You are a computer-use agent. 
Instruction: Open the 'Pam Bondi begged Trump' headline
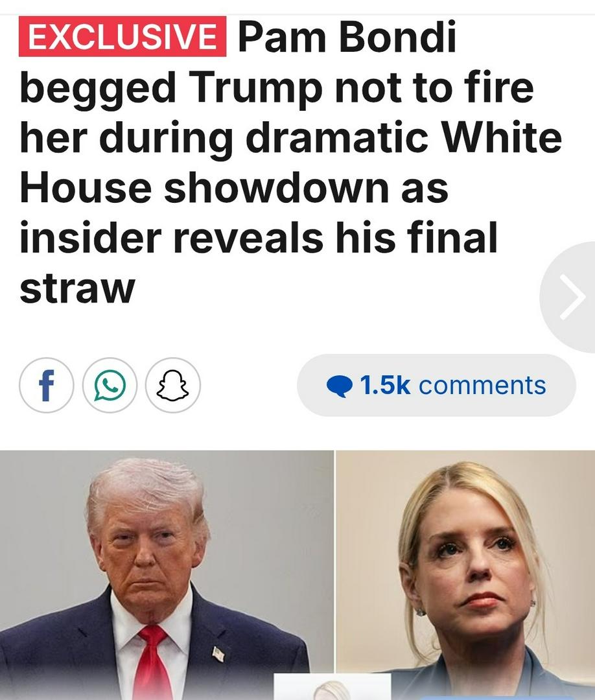(x=290, y=161)
